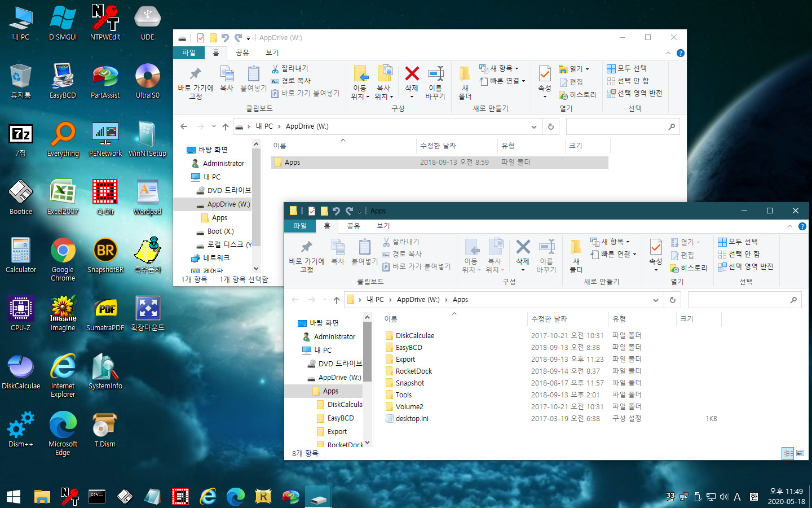Select the desktop.ini file in Apps window

pyautogui.click(x=412, y=418)
